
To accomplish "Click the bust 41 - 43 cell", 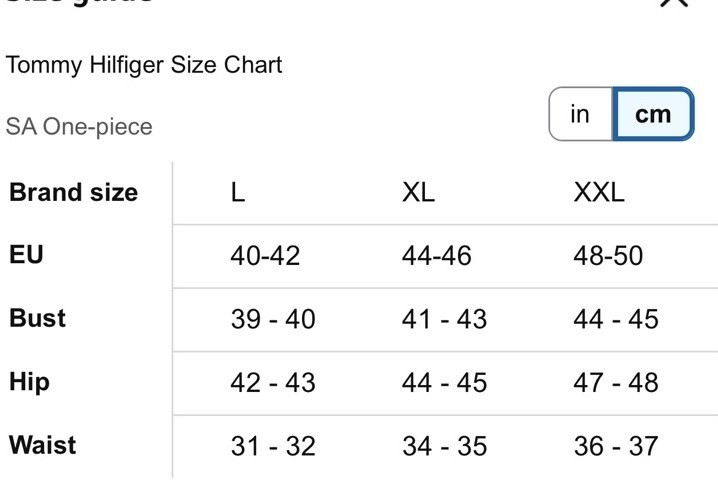I will coord(444,319).
